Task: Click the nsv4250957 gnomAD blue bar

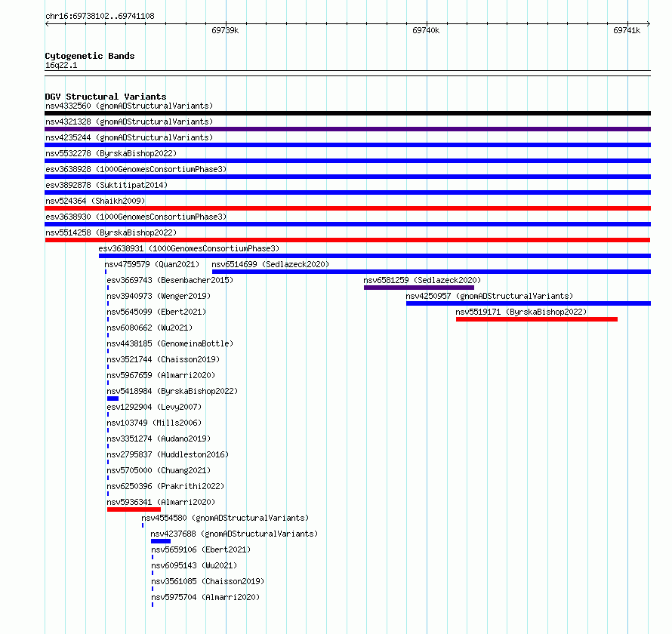Action: pos(529,303)
